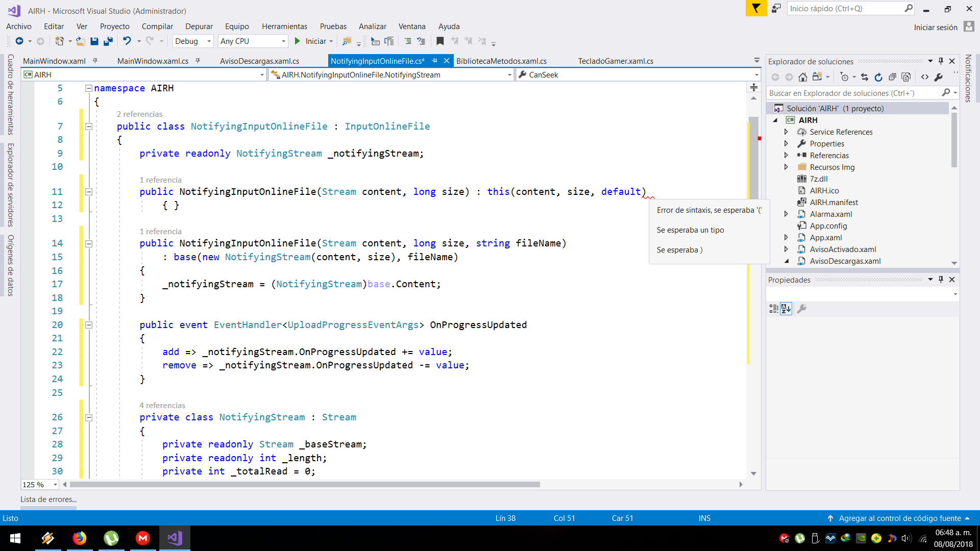Open the Depurar menu
Image resolution: width=980 pixels, height=551 pixels.
(x=199, y=26)
